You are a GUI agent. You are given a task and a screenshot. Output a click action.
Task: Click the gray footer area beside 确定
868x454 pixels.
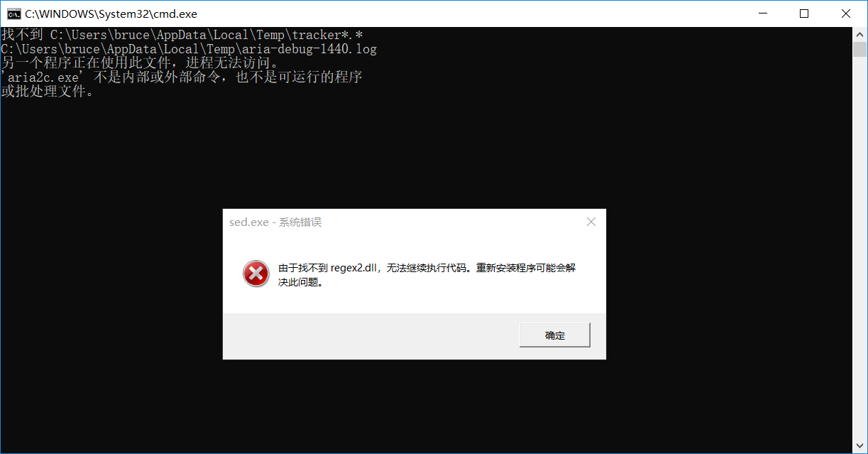pyautogui.click(x=370, y=335)
